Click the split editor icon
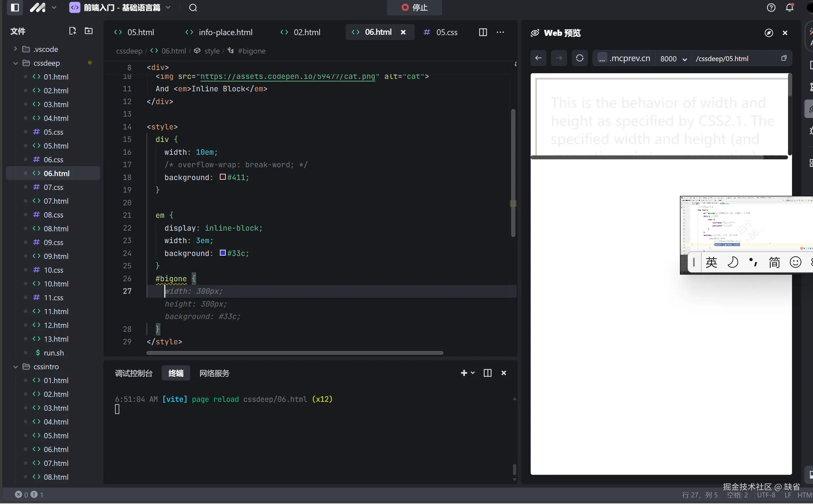813x504 pixels. click(483, 32)
